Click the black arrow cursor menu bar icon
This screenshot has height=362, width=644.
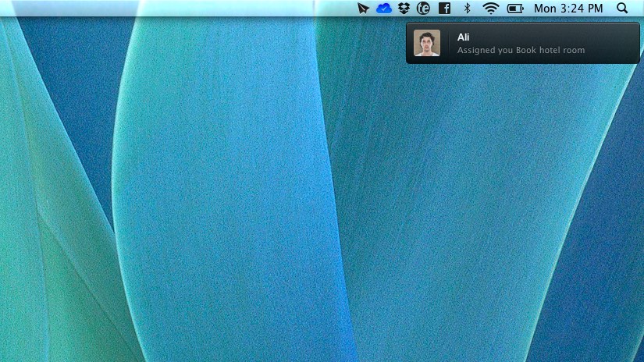(363, 9)
